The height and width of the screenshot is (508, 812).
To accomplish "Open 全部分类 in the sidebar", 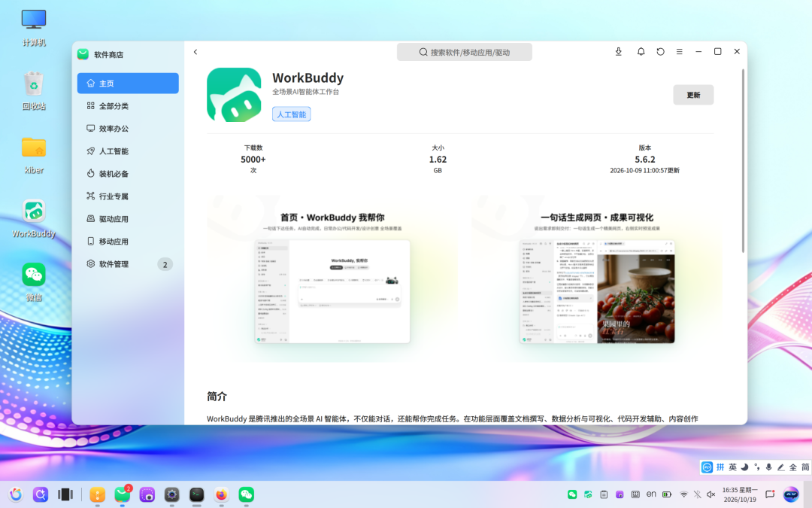I will tap(128, 106).
